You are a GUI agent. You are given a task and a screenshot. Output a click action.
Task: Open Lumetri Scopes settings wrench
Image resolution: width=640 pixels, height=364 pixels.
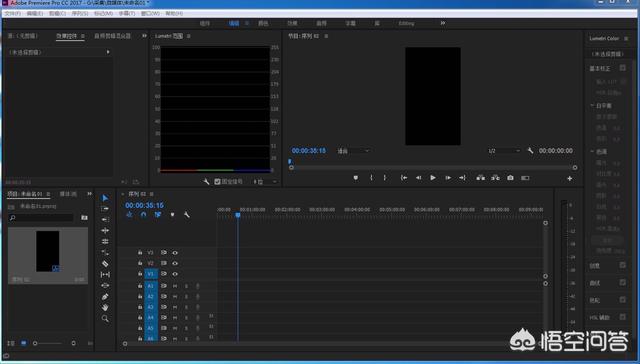pyautogui.click(x=206, y=182)
